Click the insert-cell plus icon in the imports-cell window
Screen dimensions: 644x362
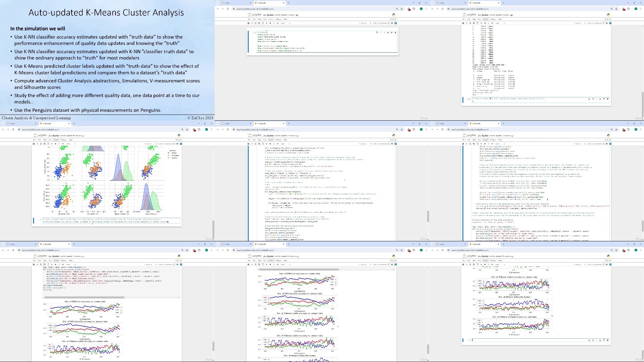252,23
